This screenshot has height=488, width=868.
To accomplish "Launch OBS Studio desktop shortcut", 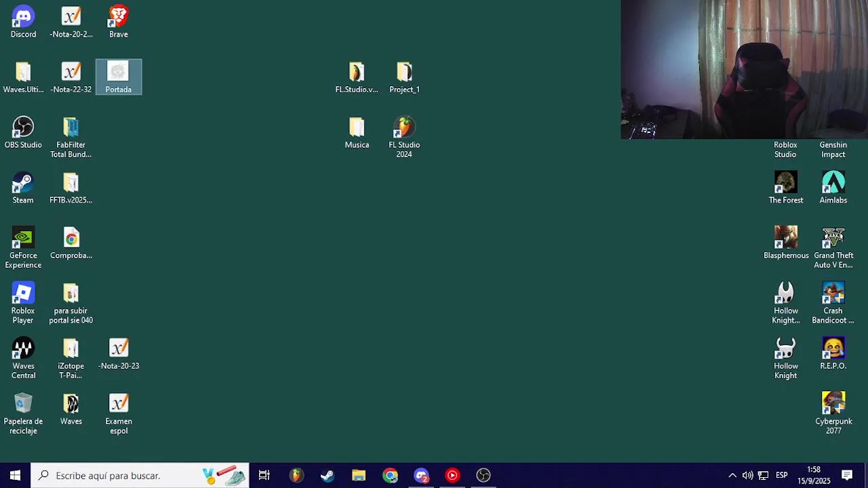I will [x=23, y=132].
